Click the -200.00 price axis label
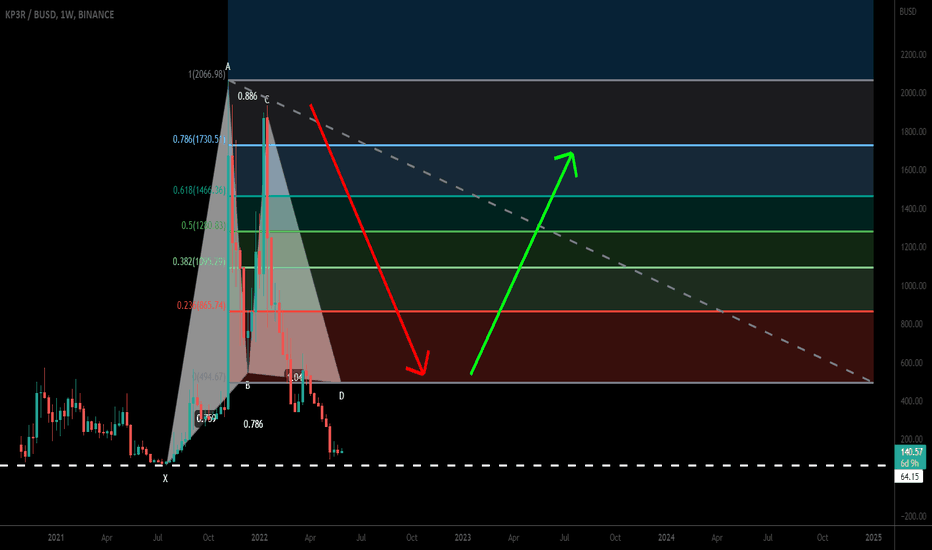 pos(913,516)
